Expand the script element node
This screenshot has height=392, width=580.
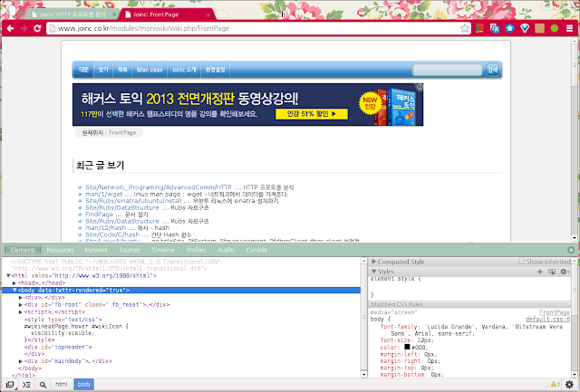click(21, 312)
